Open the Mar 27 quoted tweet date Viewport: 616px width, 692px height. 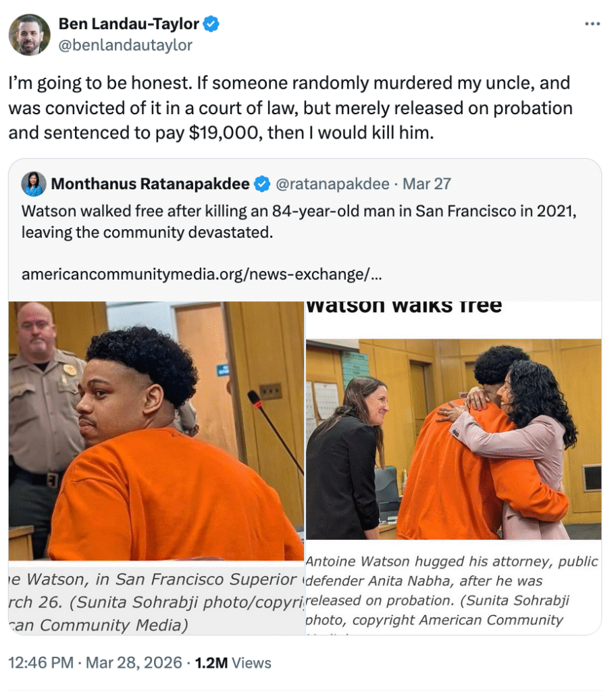tap(427, 184)
